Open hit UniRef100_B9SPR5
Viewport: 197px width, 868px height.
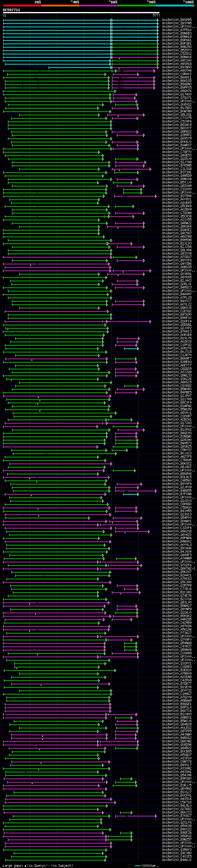coord(177,20)
